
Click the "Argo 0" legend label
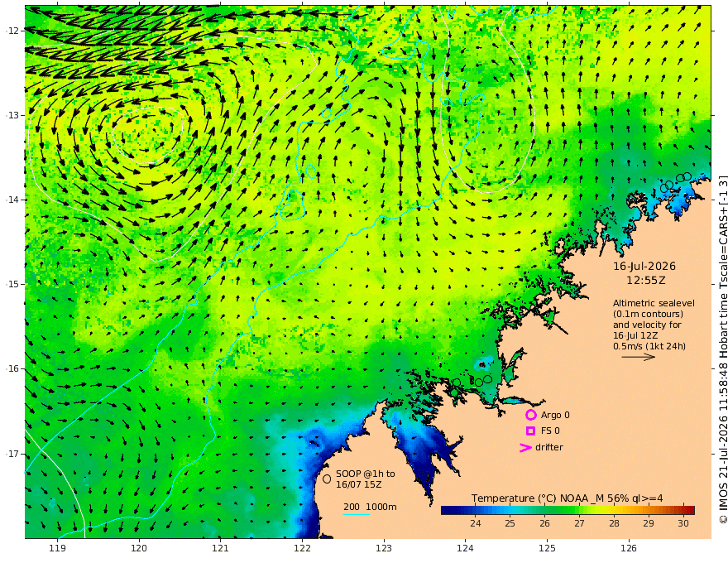[x=555, y=416]
